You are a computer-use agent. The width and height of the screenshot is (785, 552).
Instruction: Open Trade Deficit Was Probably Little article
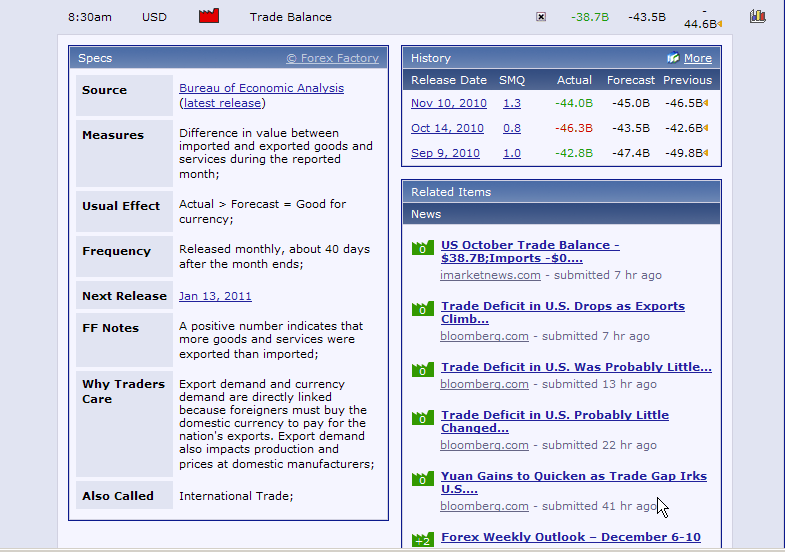[576, 367]
